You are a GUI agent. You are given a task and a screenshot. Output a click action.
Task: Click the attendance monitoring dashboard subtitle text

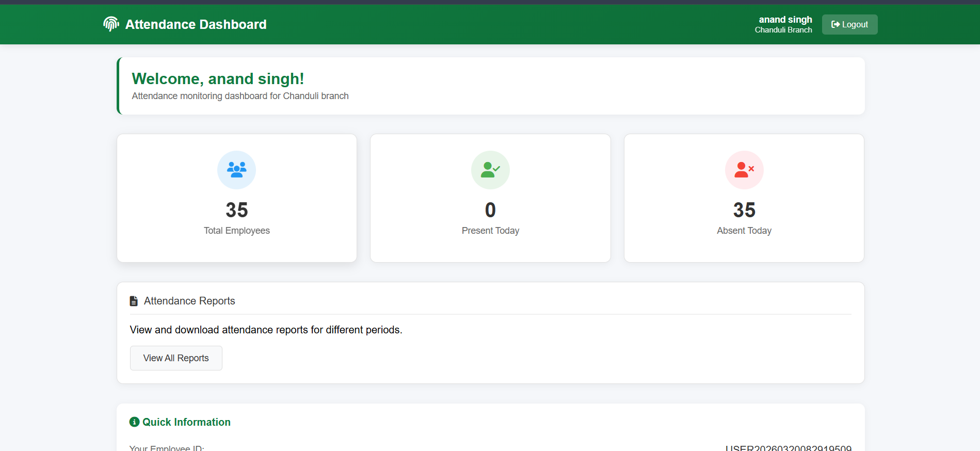(x=240, y=96)
